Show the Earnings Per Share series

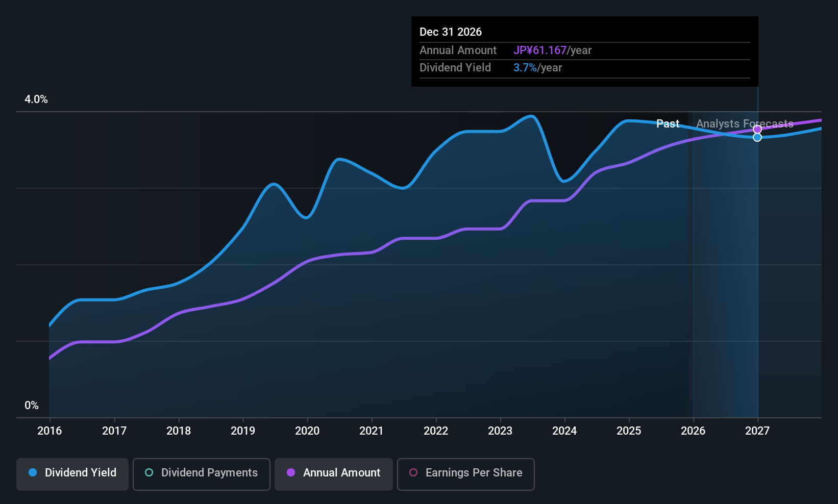click(465, 474)
